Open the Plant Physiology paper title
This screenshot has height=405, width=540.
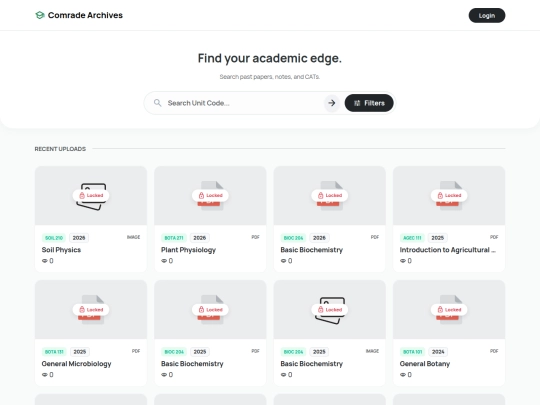(188, 250)
